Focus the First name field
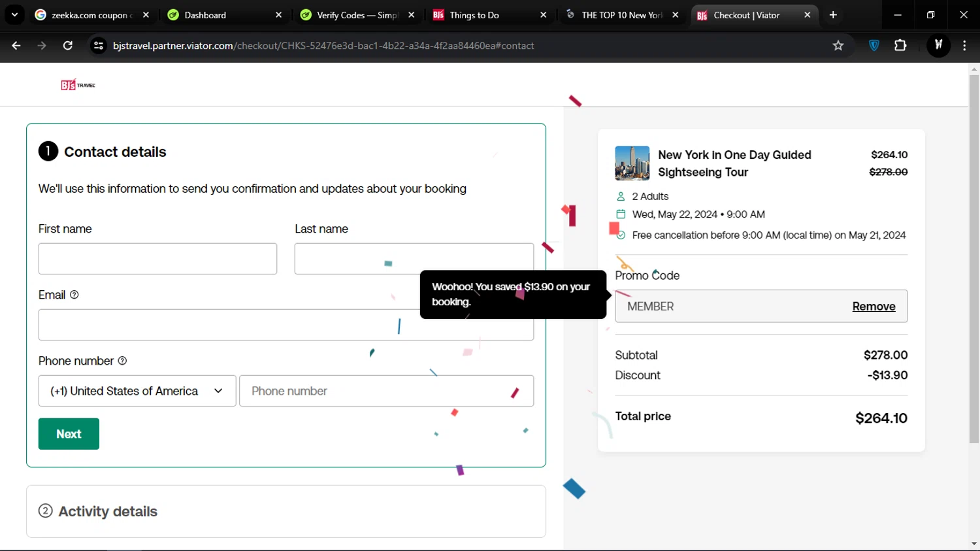 click(x=157, y=259)
